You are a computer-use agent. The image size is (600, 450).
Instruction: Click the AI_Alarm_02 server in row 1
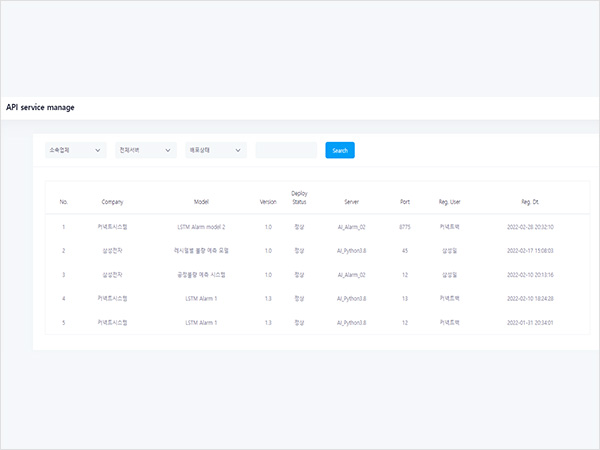(351, 227)
